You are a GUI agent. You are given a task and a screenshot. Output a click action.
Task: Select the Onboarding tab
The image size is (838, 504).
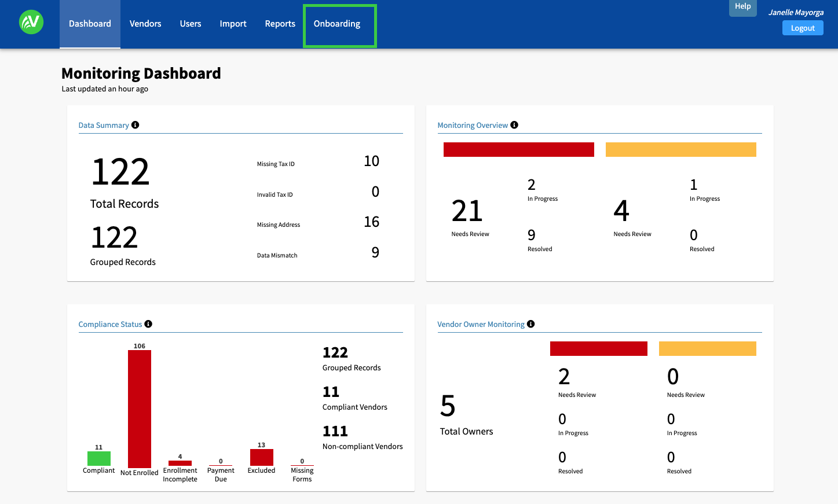pyautogui.click(x=337, y=24)
